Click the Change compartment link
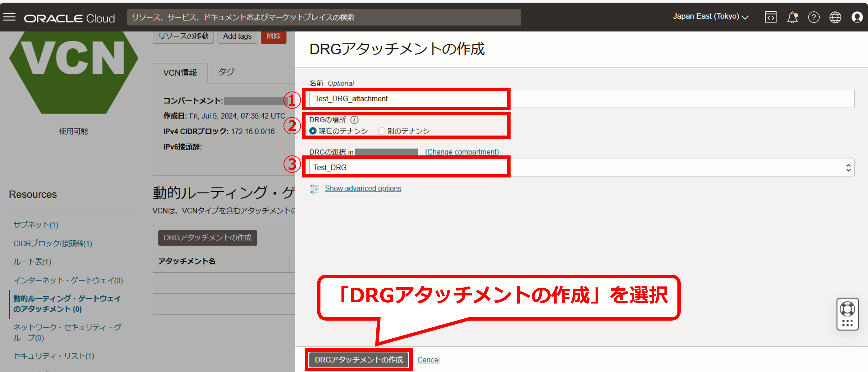The width and height of the screenshot is (868, 372). 462,152
